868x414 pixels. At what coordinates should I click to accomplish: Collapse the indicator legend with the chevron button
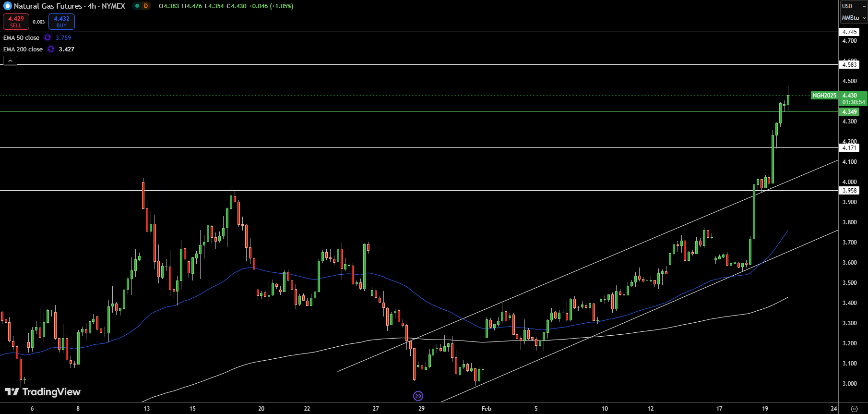pos(10,61)
